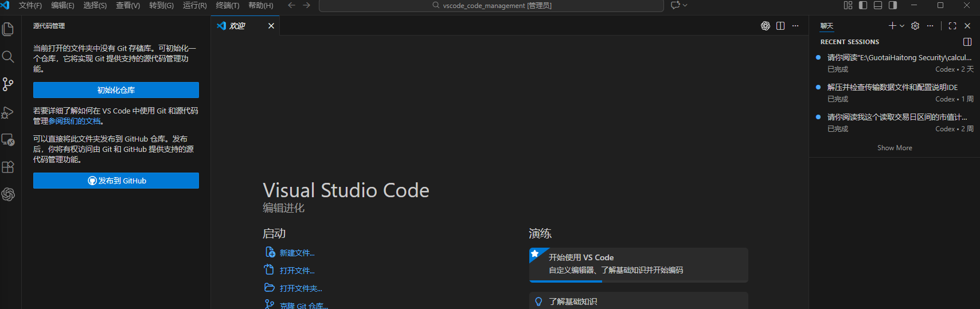Open the 运行(R) menu
The height and width of the screenshot is (309, 980).
coord(194,5)
